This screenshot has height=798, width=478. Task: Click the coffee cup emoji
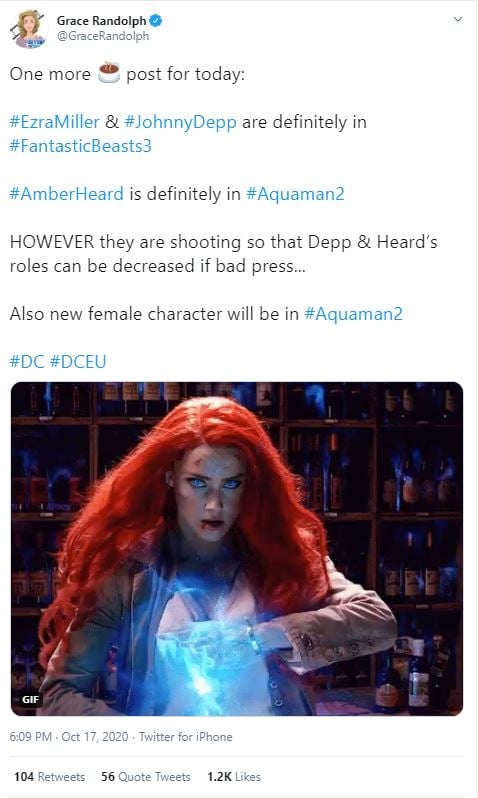point(108,73)
